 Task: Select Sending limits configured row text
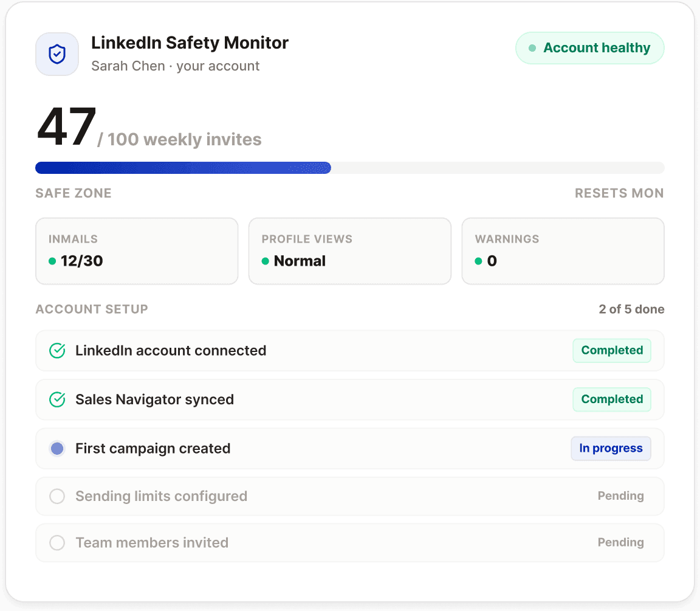point(161,496)
